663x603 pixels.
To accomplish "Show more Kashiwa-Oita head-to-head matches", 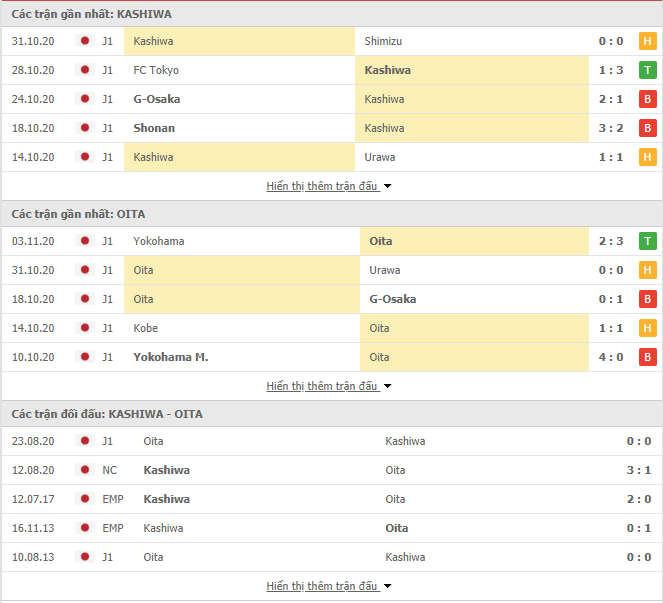I will coord(329,586).
